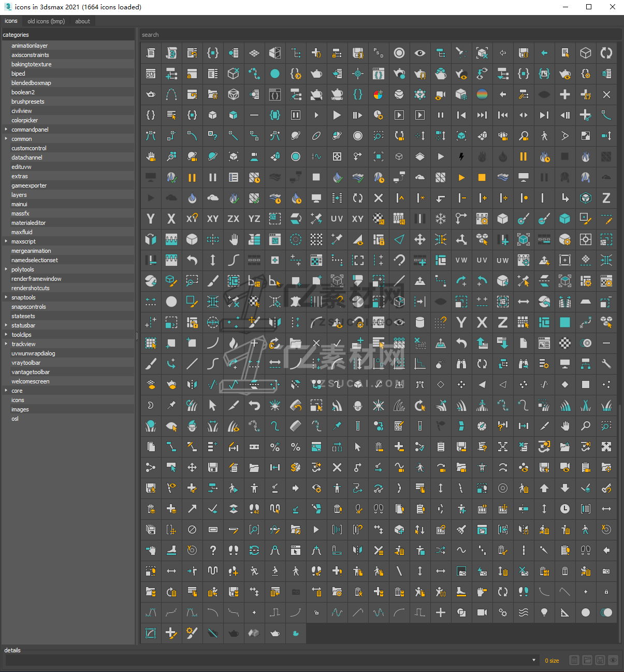Click the '0 size' status text
Viewport: 624px width, 672px height.
click(x=552, y=661)
